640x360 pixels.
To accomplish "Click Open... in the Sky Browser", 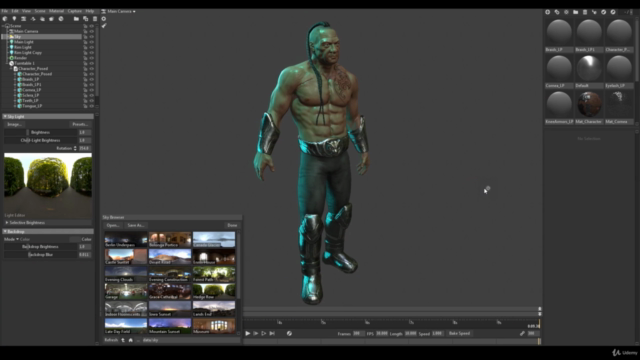I will point(113,225).
